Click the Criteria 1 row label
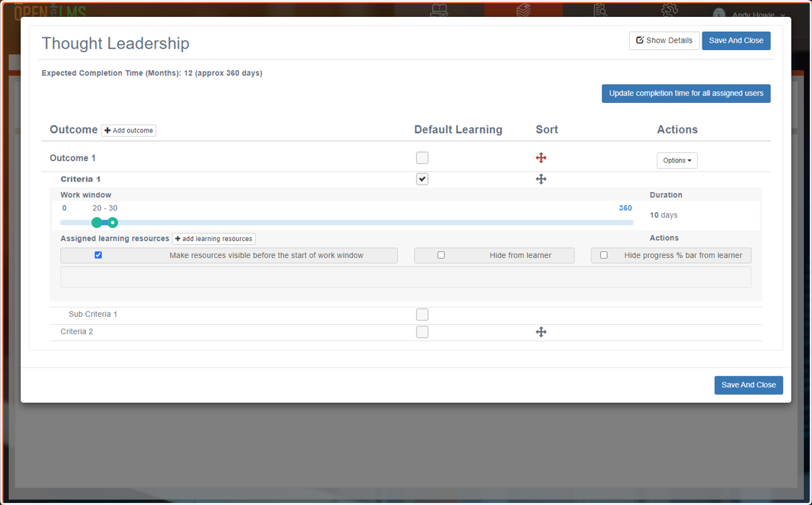 [x=81, y=179]
